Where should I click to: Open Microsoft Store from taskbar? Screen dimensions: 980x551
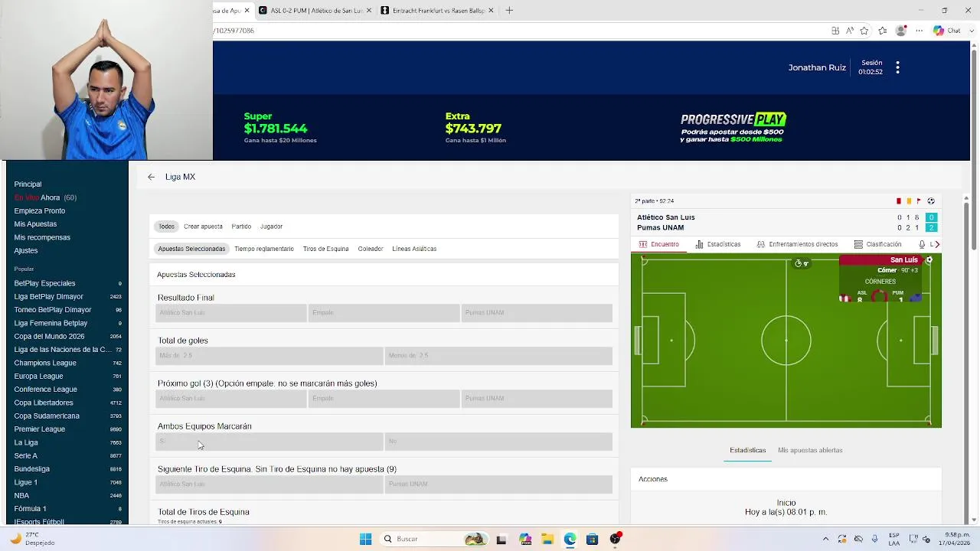pyautogui.click(x=592, y=539)
